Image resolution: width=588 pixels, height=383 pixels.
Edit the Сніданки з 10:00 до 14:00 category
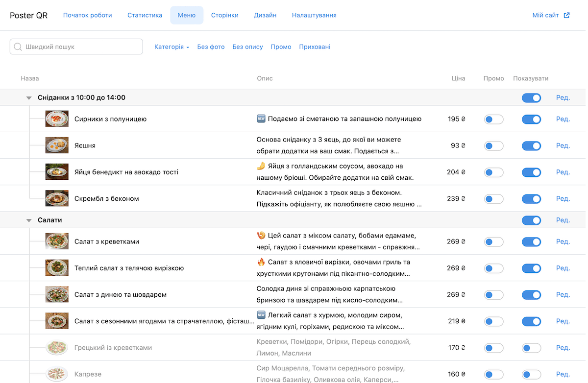pos(563,97)
